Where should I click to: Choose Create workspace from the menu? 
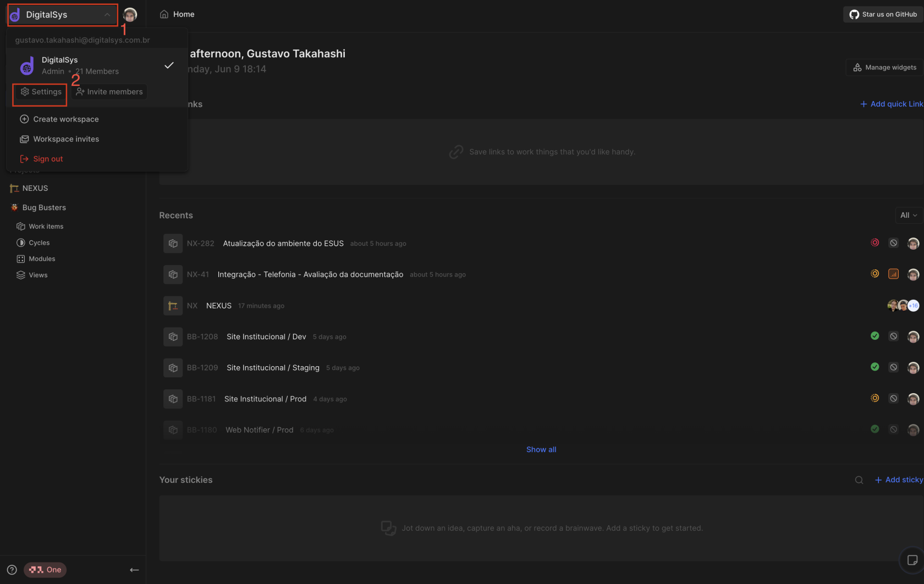(65, 119)
